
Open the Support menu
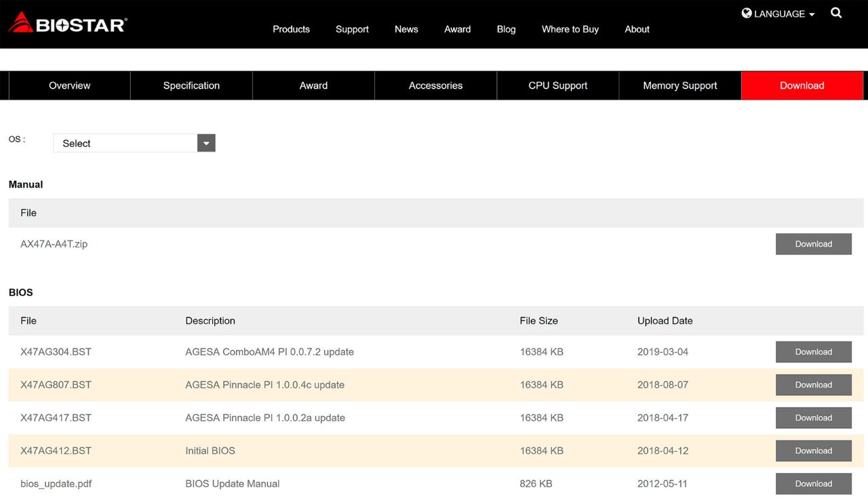pyautogui.click(x=352, y=29)
